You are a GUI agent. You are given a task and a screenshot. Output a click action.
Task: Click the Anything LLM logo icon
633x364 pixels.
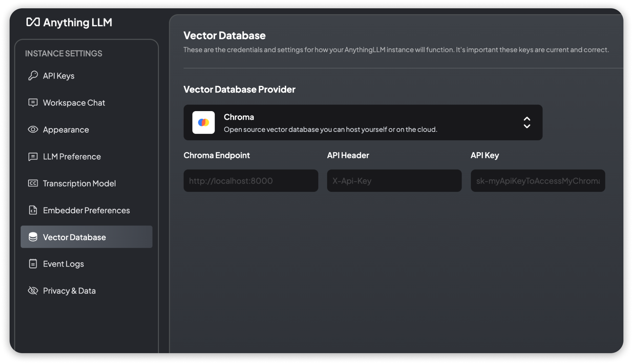click(33, 22)
